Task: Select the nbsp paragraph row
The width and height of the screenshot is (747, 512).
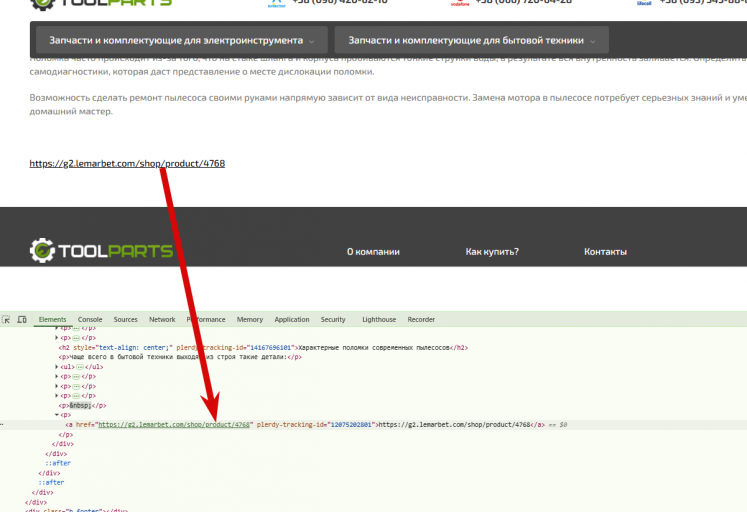Action: point(82,406)
